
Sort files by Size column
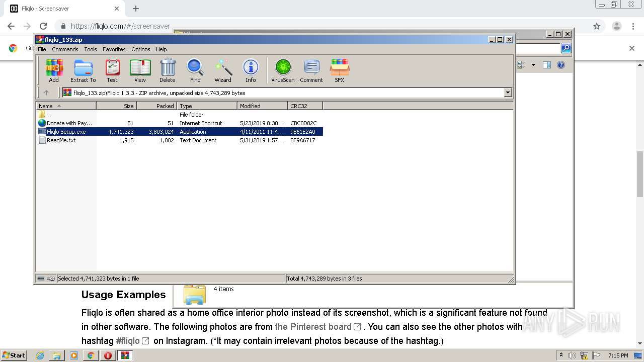point(116,106)
